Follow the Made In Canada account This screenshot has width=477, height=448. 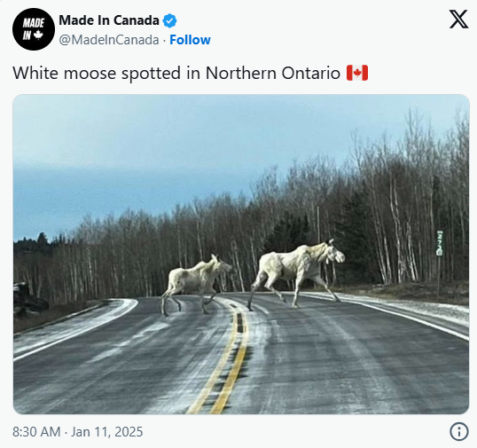tap(190, 40)
